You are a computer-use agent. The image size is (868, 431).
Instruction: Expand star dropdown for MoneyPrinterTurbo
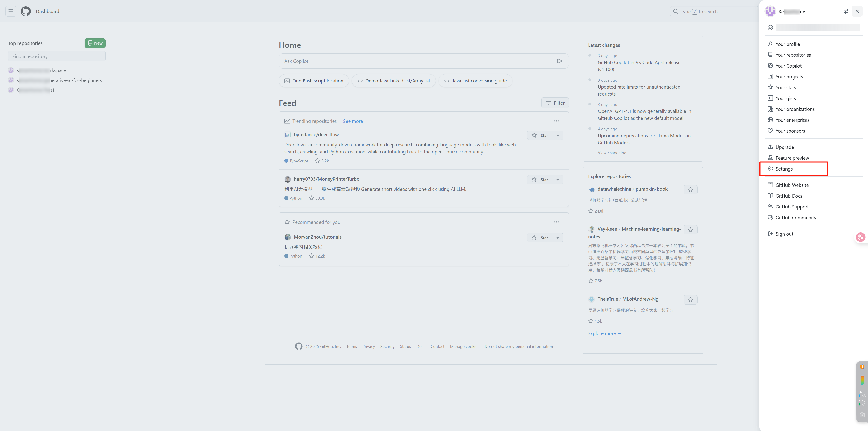(558, 180)
